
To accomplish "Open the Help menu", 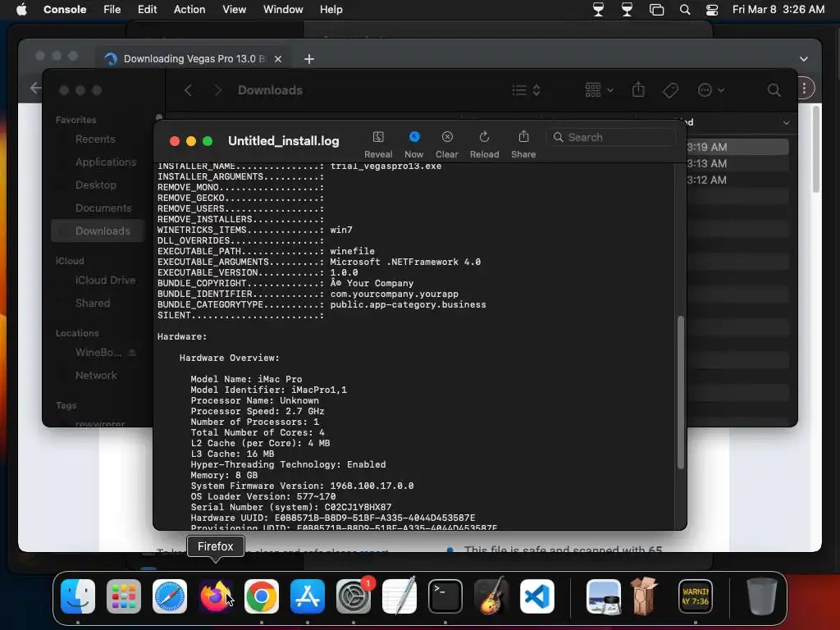I will pos(331,10).
